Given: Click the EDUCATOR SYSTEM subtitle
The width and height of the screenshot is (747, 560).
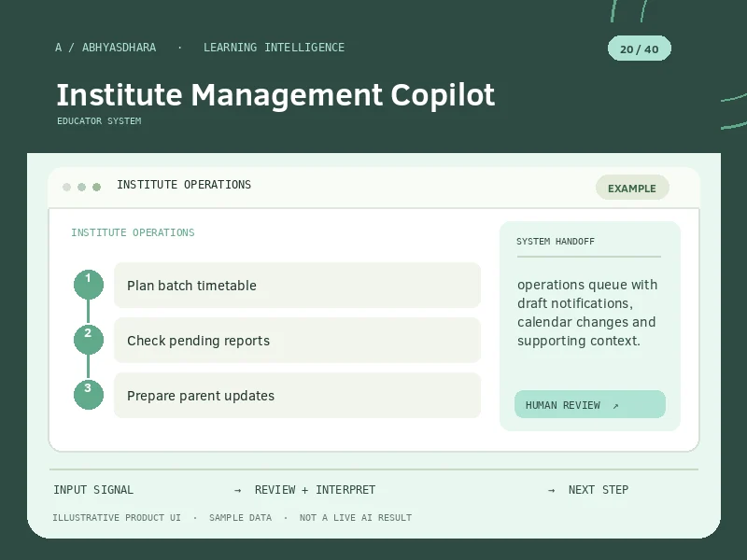Looking at the screenshot, I should (99, 121).
